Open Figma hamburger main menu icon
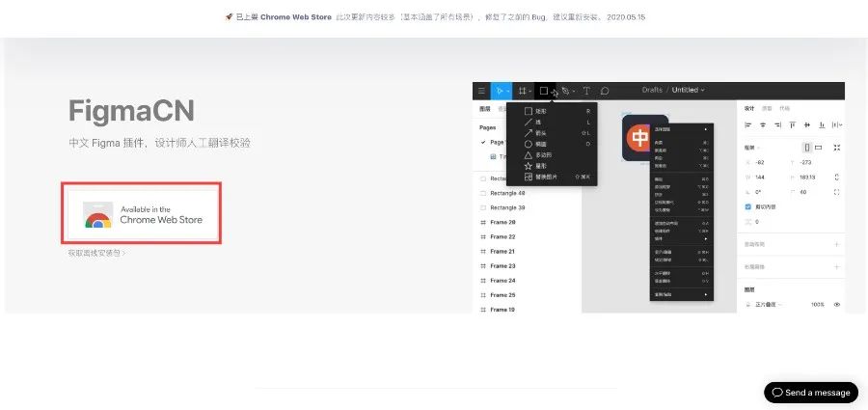868x410 pixels. [481, 91]
